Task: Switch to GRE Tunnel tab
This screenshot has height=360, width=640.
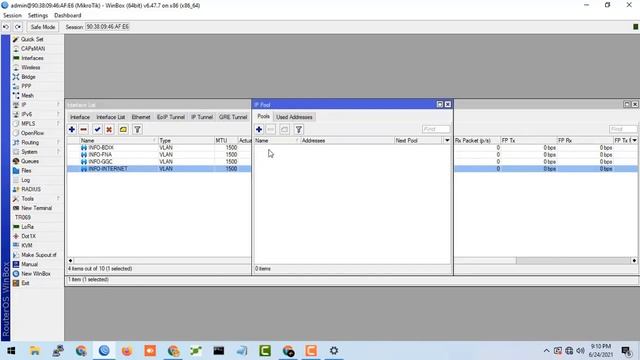Action: [233, 117]
